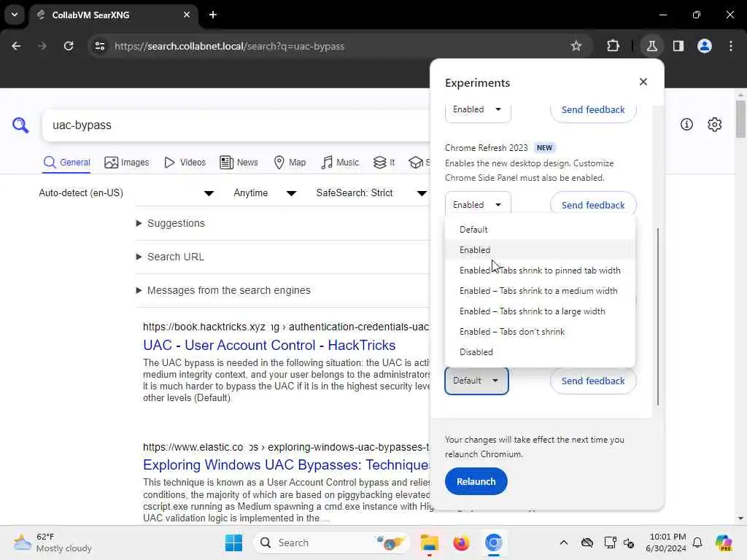Click the Windows taskbar Search box
This screenshot has width=747, height=560.
click(x=331, y=542)
